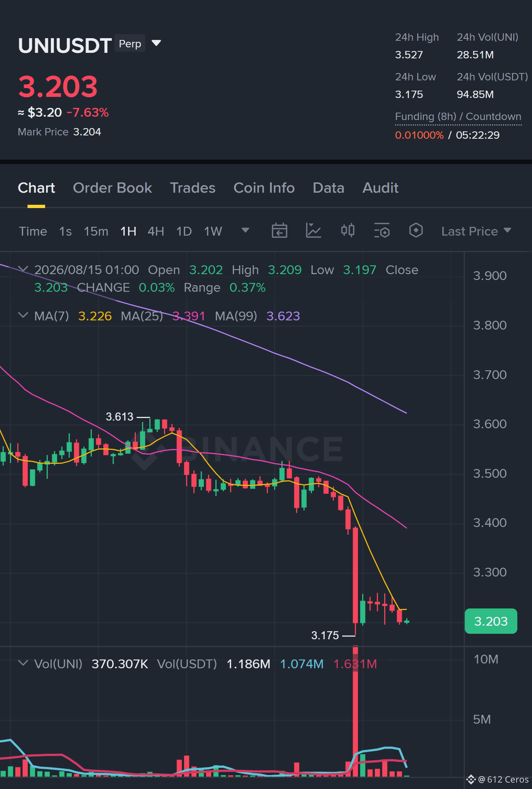
Task: Click the Mark Price 3.204 value
Action: 87,132
